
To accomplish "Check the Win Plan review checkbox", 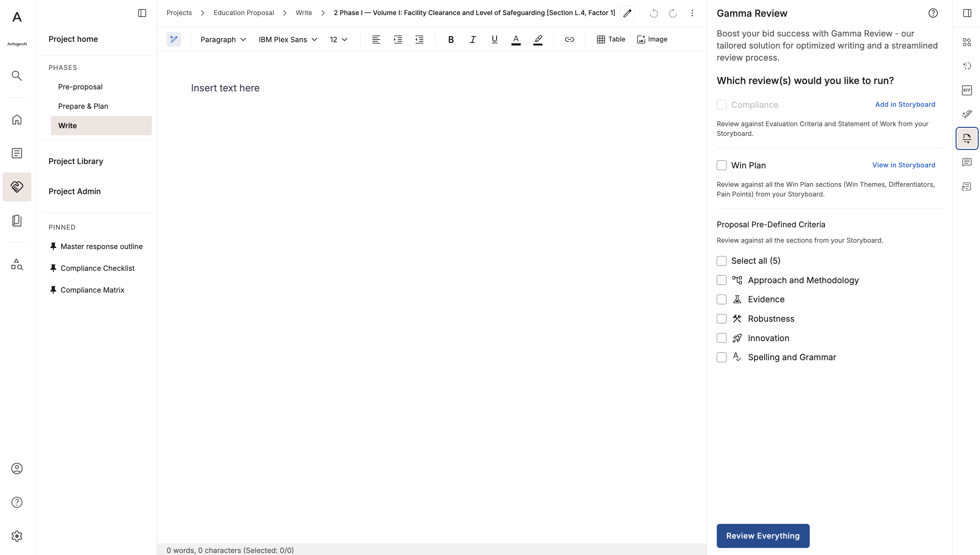I will click(721, 165).
